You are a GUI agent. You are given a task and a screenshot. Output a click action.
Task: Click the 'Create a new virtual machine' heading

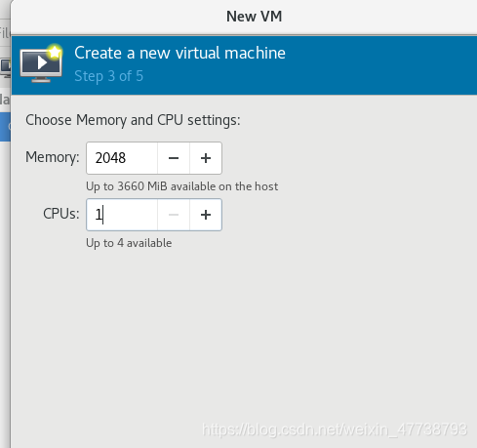(x=179, y=53)
